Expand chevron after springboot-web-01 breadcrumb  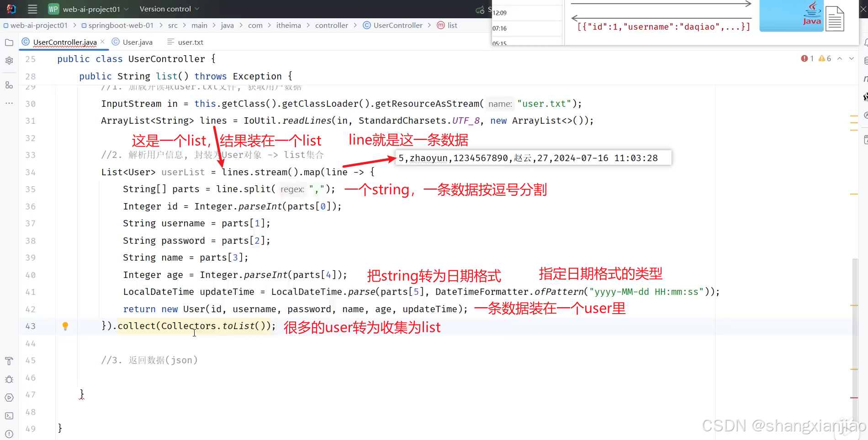pyautogui.click(x=161, y=26)
